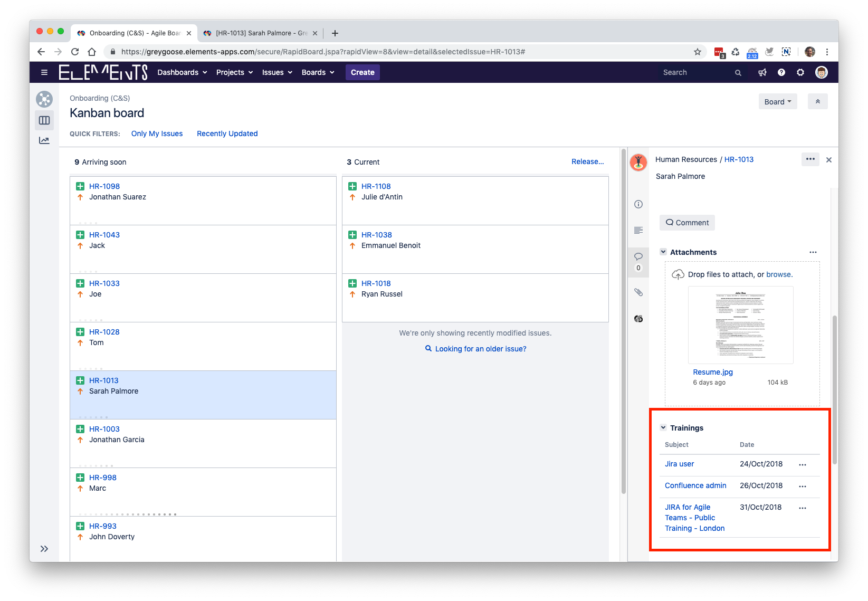Open the Board dropdown button

click(777, 102)
